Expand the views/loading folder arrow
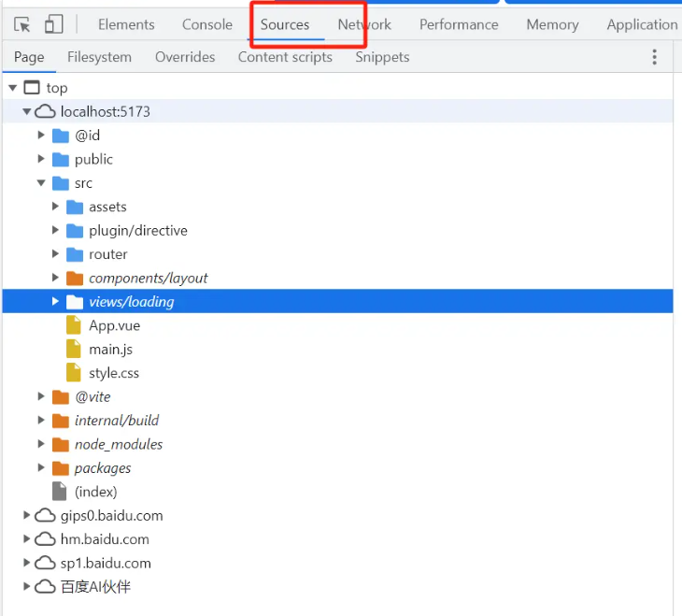This screenshot has width=682, height=616. pos(55,301)
